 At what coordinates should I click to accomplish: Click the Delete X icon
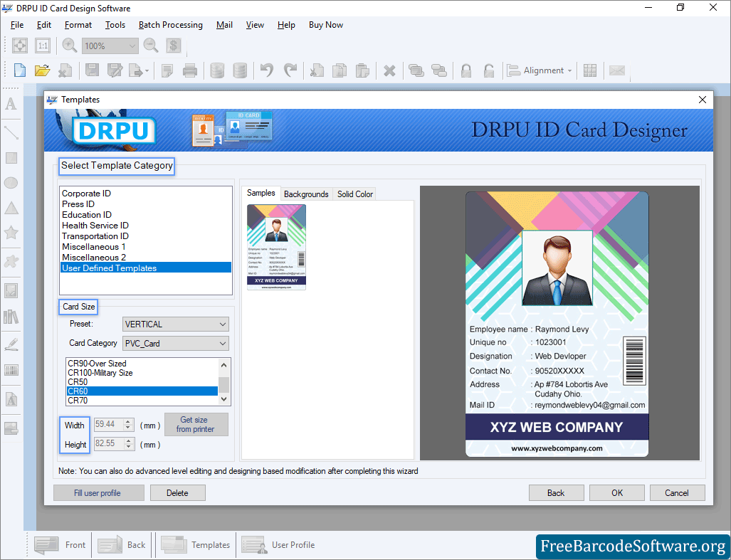click(389, 70)
